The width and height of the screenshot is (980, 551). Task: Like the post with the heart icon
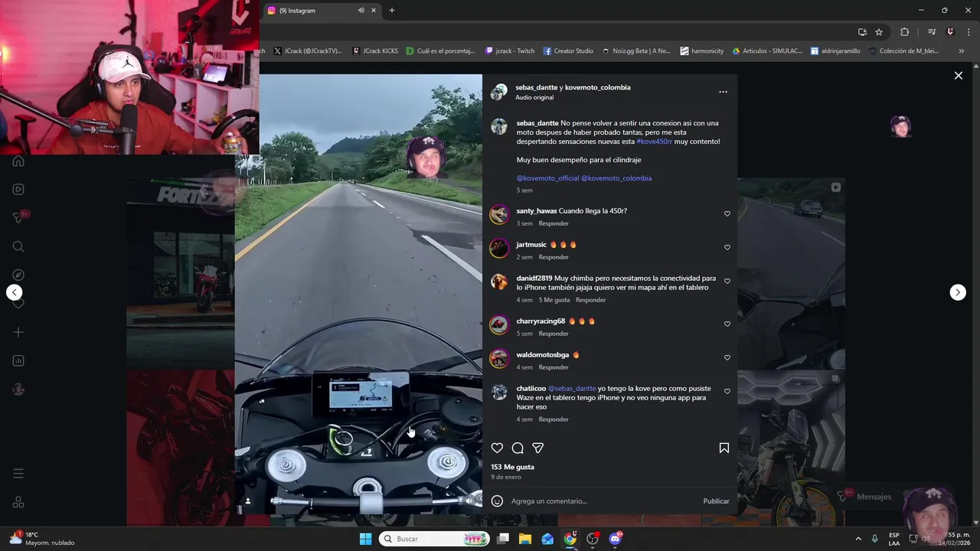(497, 448)
